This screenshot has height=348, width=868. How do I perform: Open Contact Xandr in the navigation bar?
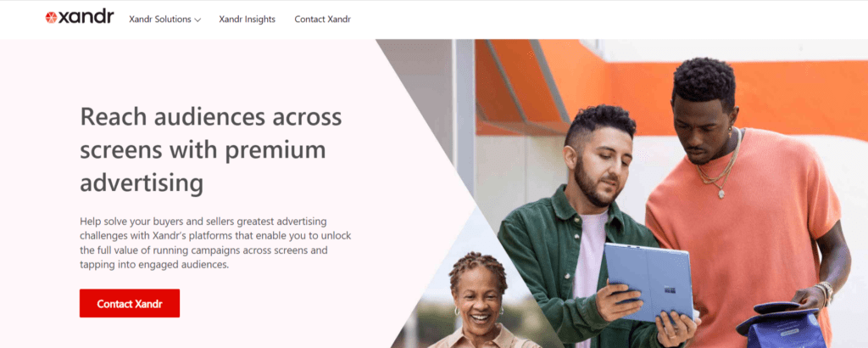[x=323, y=20]
